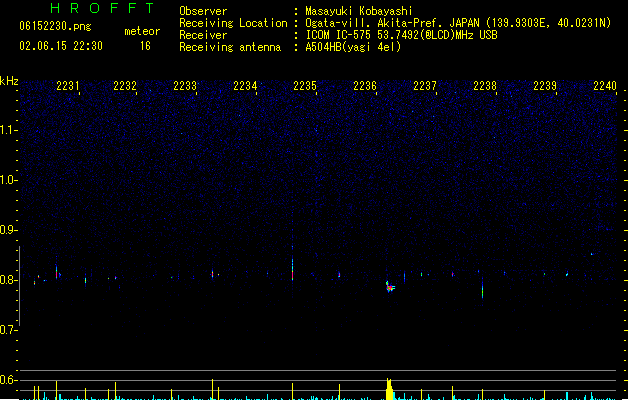Image resolution: width=629 pixels, height=400 pixels.
Task: Click the 1.0 kHz axis label
Action: coord(8,180)
